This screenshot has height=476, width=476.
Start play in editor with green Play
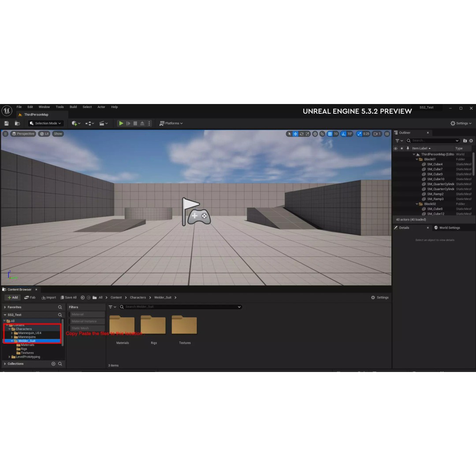[121, 123]
